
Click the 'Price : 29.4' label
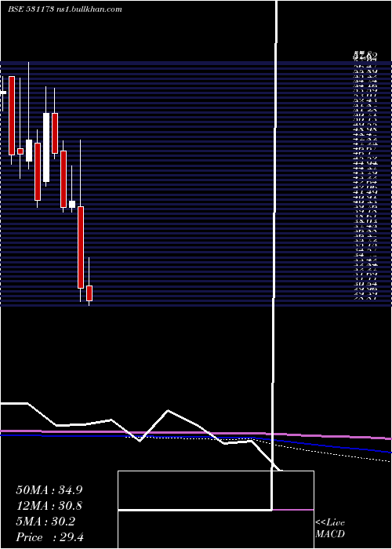click(x=49, y=537)
